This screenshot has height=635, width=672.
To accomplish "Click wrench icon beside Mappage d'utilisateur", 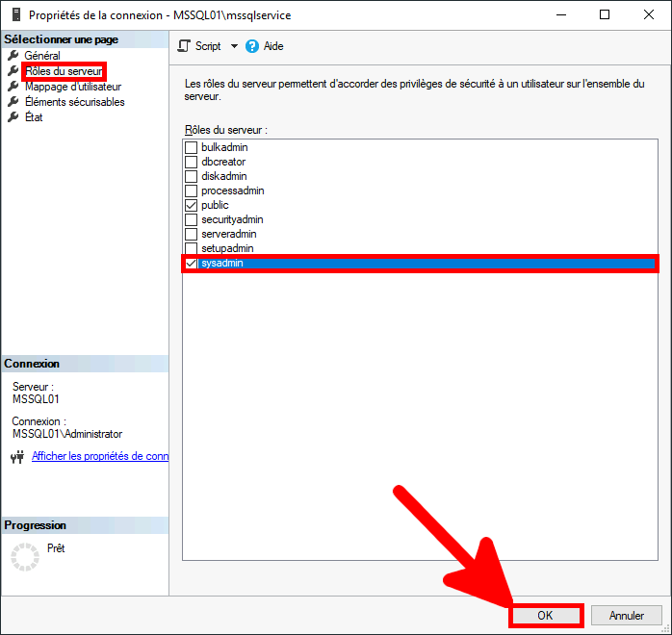I will click(x=13, y=86).
